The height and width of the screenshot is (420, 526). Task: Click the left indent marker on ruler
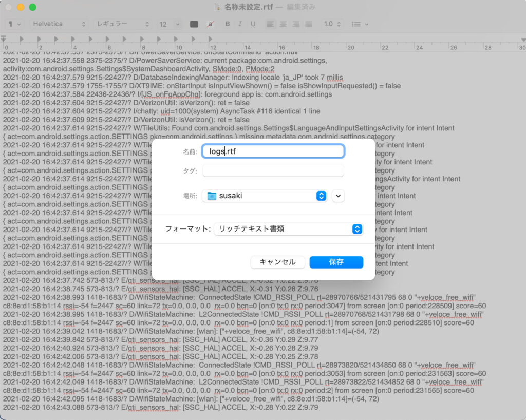tap(4, 39)
